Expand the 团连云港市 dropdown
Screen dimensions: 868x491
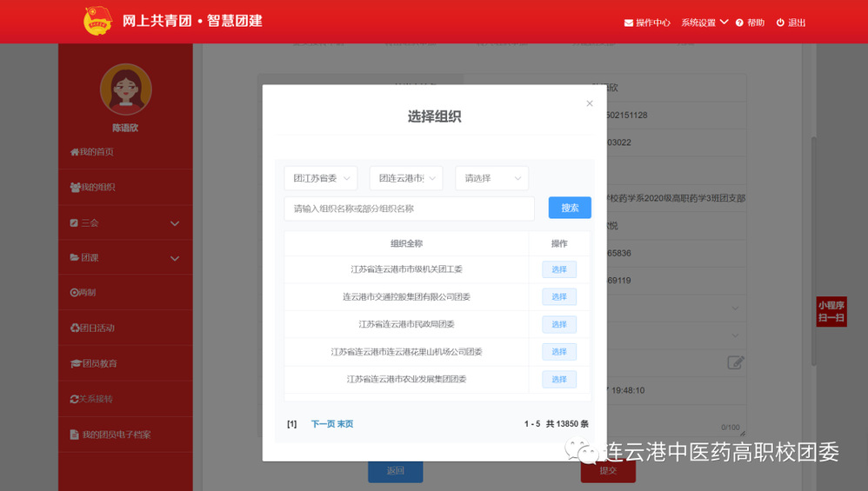(x=406, y=178)
